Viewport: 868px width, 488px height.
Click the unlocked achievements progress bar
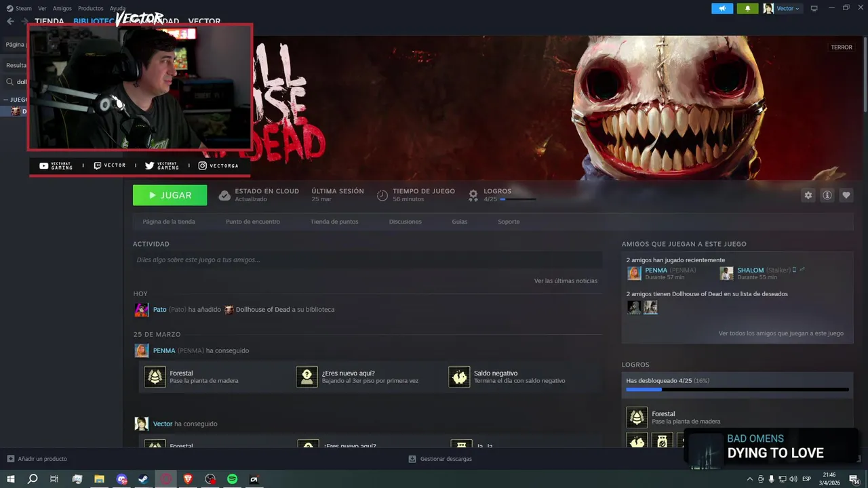click(x=737, y=390)
